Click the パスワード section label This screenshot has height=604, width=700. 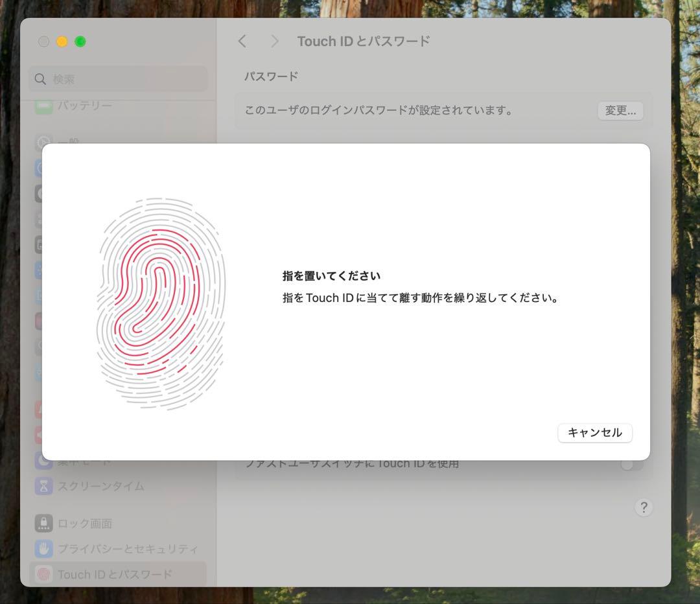[271, 76]
